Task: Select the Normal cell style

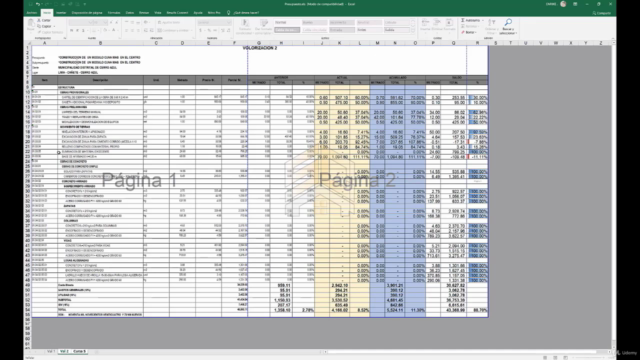Action: [x=287, y=22]
